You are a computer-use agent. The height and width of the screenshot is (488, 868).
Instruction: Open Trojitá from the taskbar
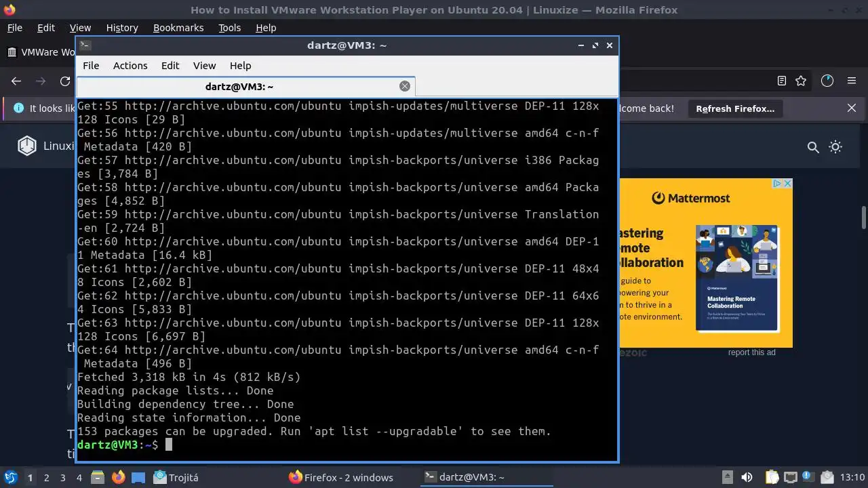click(176, 477)
